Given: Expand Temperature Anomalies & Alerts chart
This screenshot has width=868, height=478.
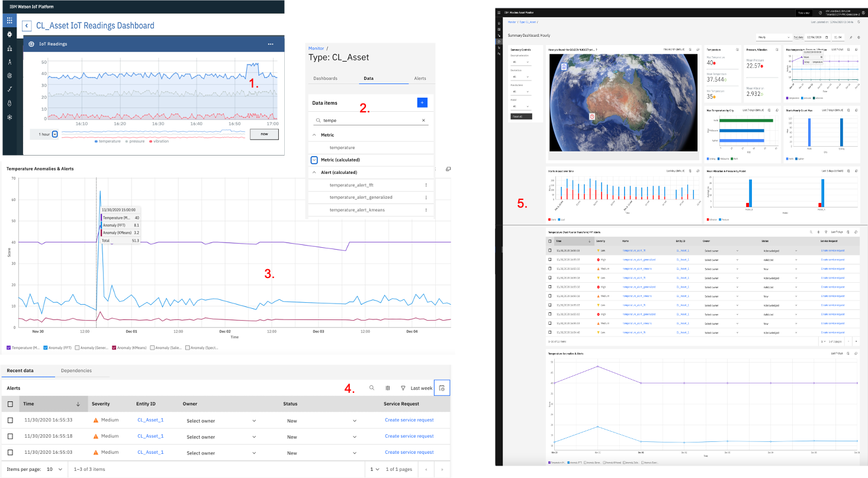Looking at the screenshot, I should pos(448,169).
